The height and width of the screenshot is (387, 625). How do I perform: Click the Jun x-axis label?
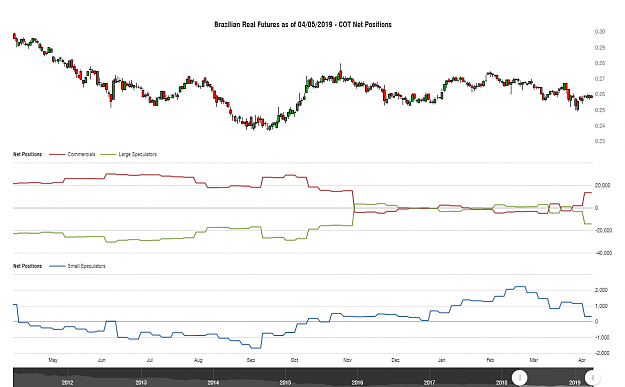coord(102,360)
